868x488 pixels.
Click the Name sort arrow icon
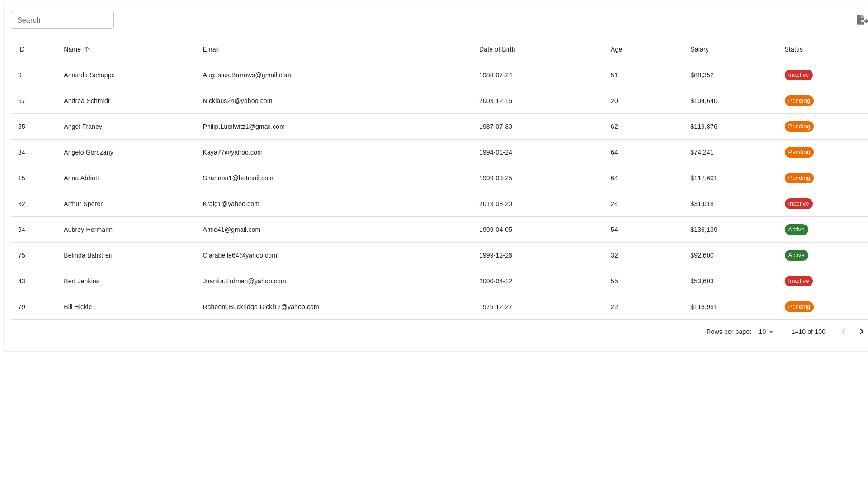(87, 49)
